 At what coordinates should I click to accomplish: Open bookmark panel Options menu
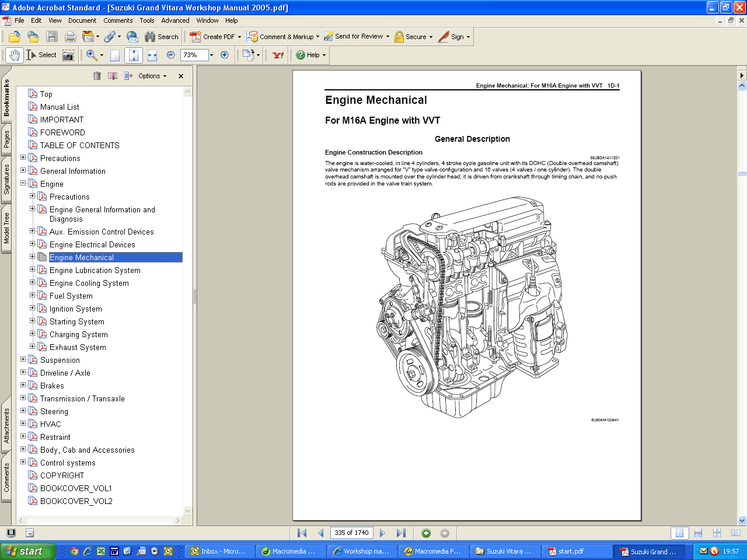[x=152, y=76]
